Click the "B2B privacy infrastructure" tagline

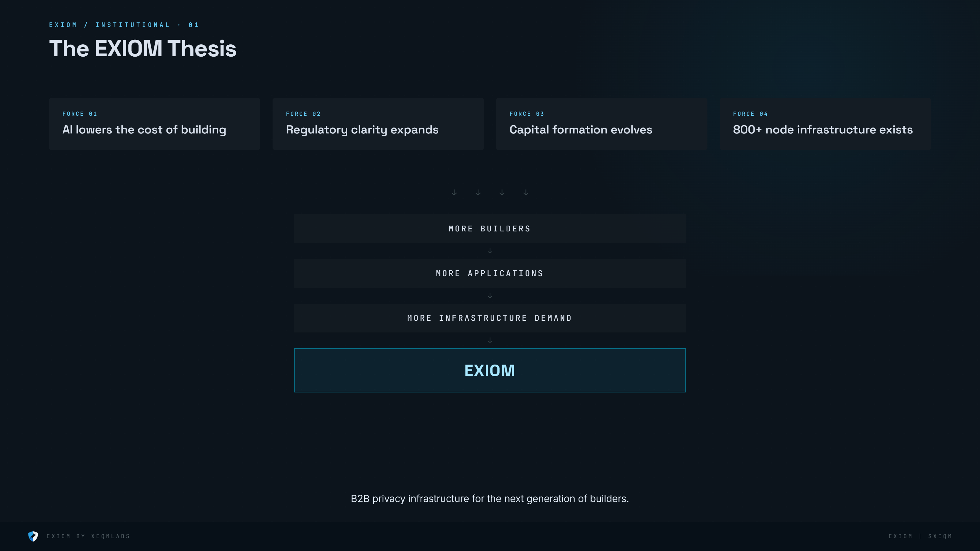490,499
